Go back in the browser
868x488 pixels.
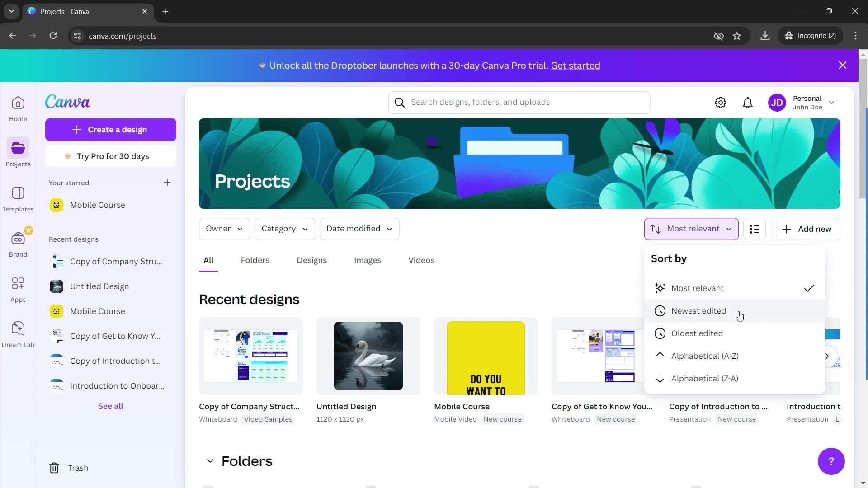13,36
